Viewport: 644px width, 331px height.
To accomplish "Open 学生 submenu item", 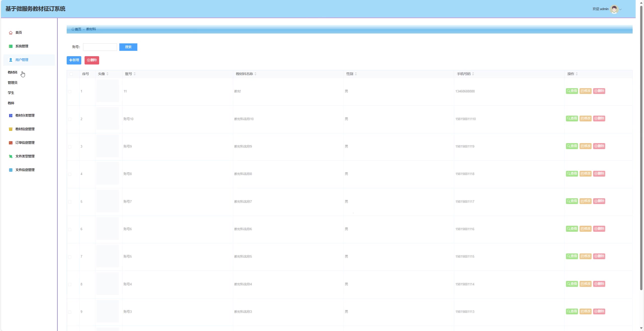I will point(11,93).
